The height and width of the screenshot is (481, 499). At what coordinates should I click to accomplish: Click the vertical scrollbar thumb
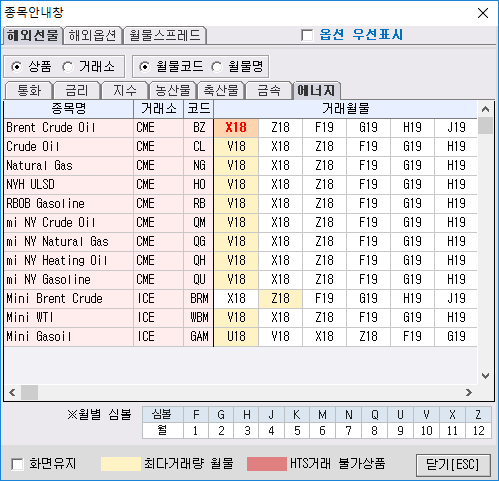click(x=485, y=126)
